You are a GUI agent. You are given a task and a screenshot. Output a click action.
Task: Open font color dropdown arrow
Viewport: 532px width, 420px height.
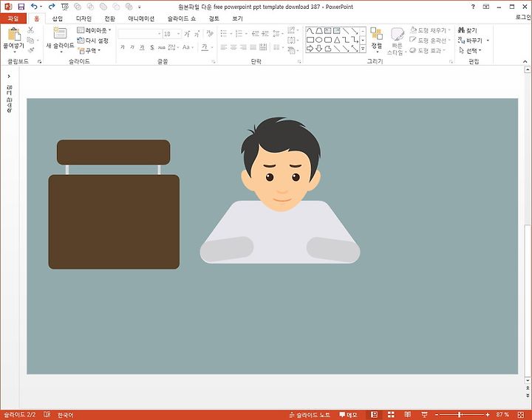(x=212, y=47)
